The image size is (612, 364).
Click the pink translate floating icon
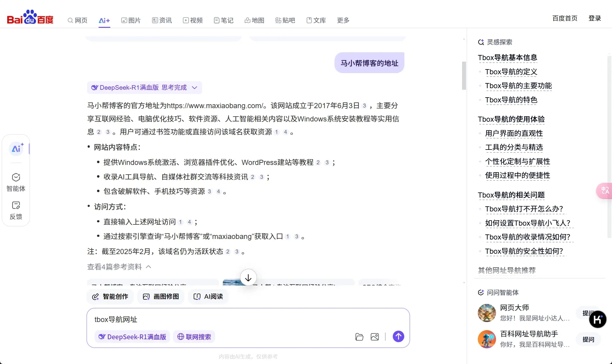(604, 191)
